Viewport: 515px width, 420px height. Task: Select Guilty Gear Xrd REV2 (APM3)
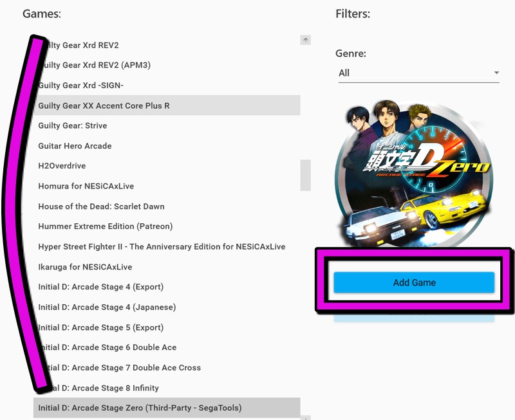(x=167, y=65)
